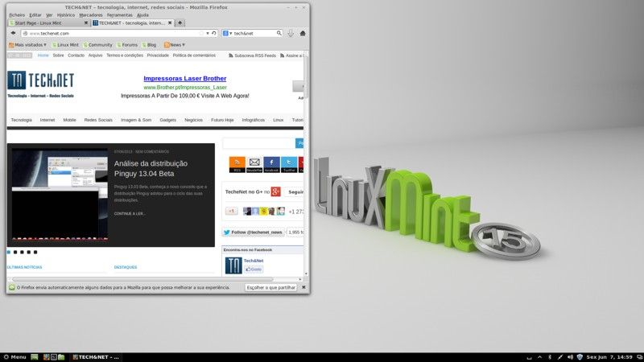Open a new tab with plus button
This screenshot has height=362, width=644.
[180, 23]
